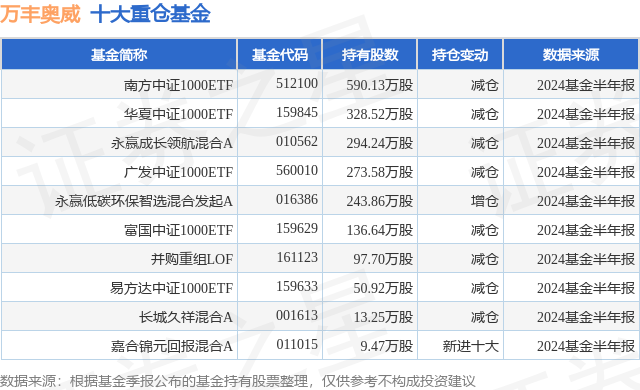Click the 基金代码 column header
This screenshot has height=390, width=640.
280,54
